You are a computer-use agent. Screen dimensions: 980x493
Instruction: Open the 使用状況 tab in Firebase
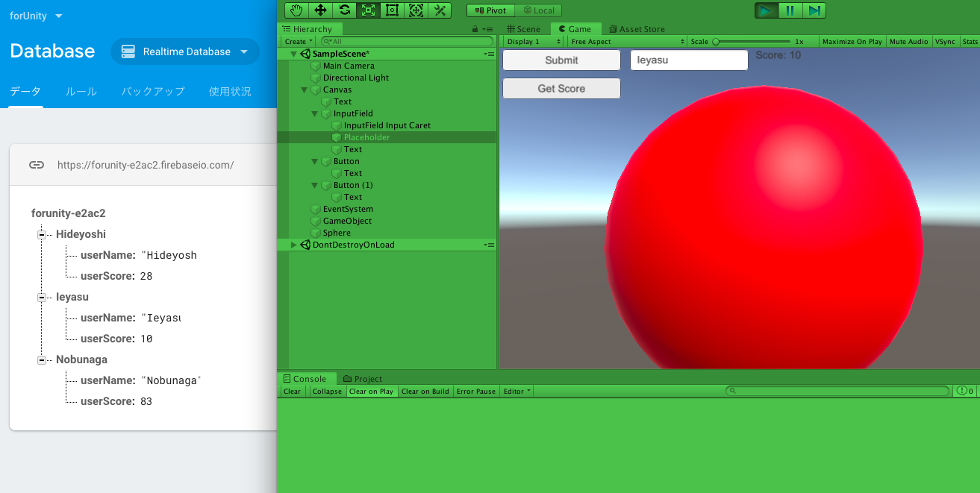click(230, 92)
